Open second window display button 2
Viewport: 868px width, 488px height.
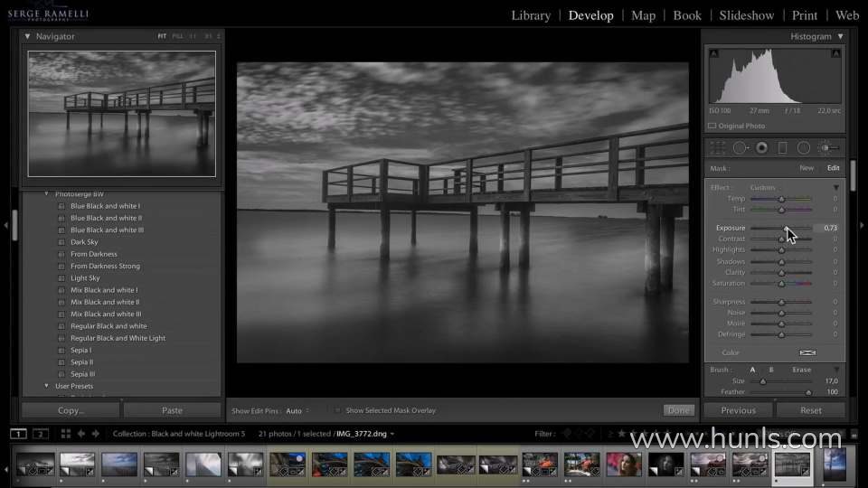[41, 434]
